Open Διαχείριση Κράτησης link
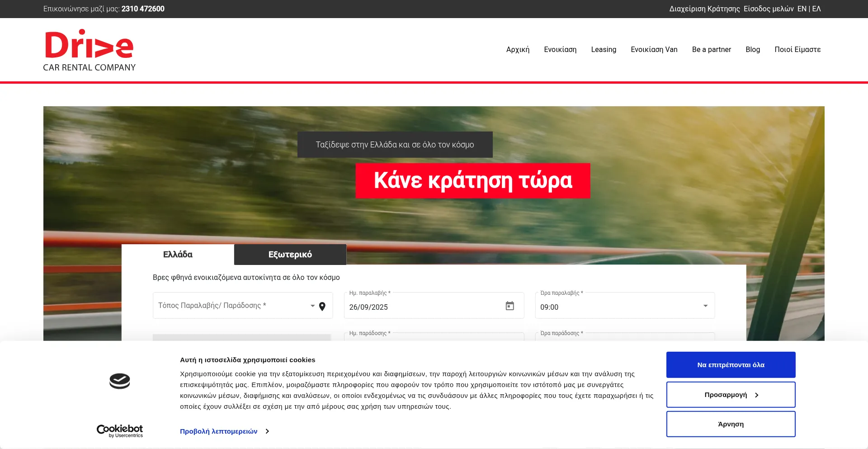The height and width of the screenshot is (449, 868). (x=704, y=9)
